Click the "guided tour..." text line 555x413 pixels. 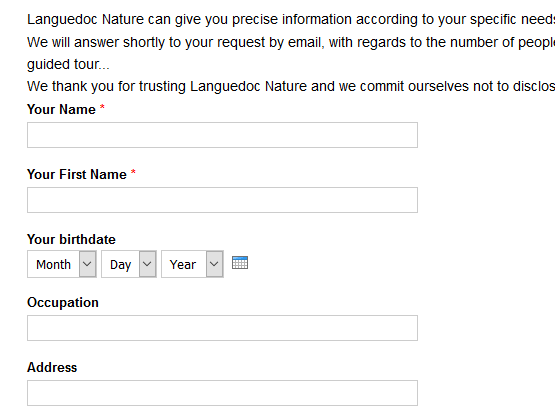tap(68, 64)
